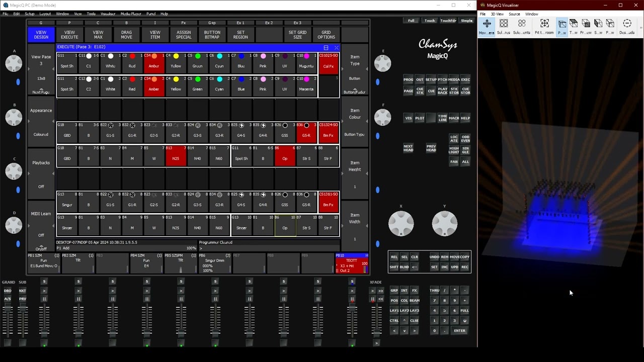Click SET GRID SIZE soft button
This screenshot has width=644, height=362.
point(297,35)
